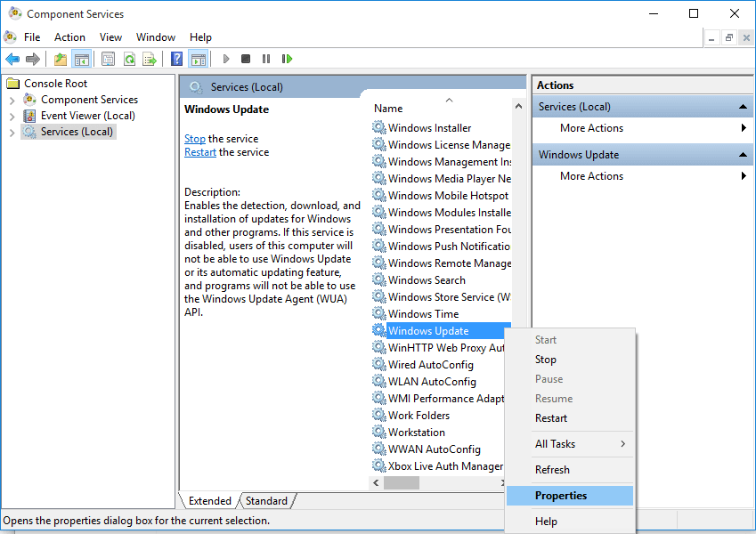Click the Forward navigation arrow
The image size is (756, 534).
(x=33, y=59)
